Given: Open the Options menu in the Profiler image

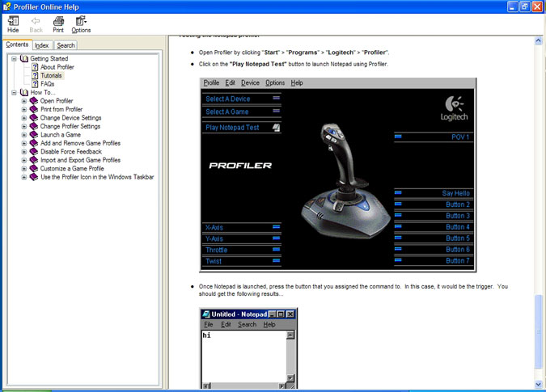Looking at the screenshot, I should click(x=275, y=82).
